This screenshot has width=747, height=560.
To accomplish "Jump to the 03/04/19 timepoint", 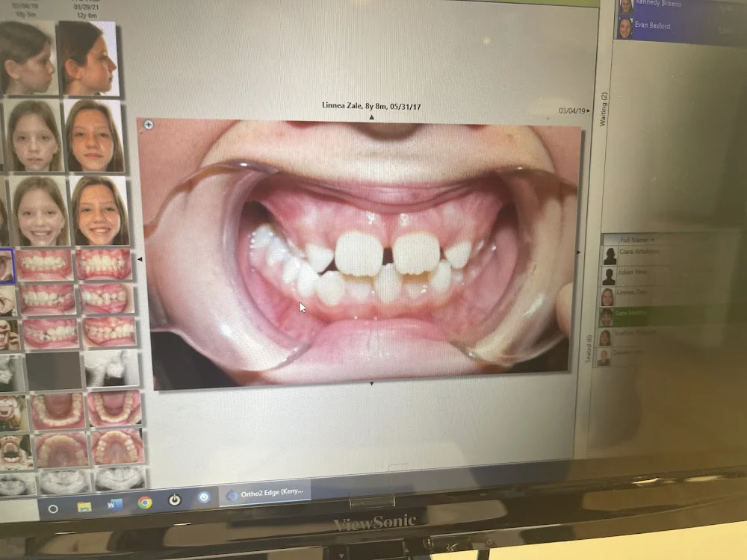I will [574, 111].
